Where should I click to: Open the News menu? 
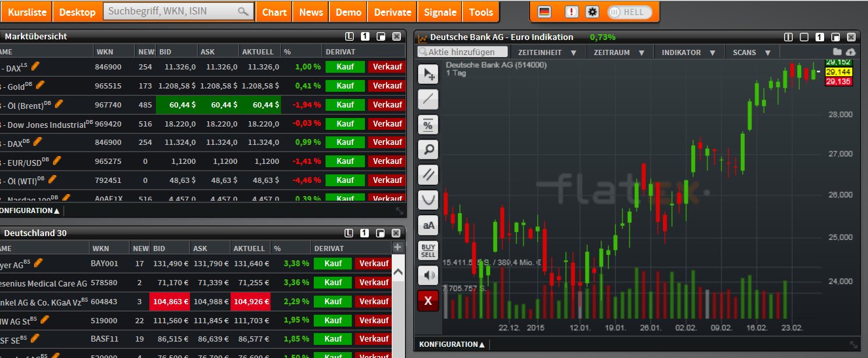311,12
